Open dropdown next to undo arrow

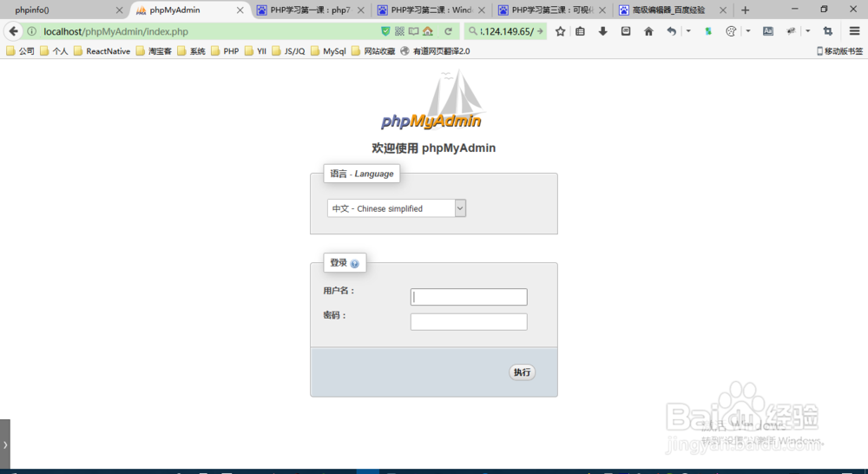point(688,31)
